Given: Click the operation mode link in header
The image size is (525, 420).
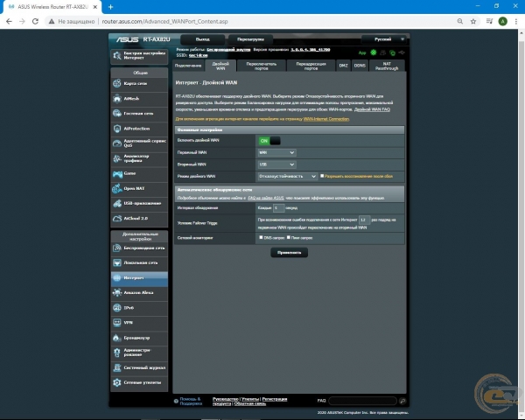Looking at the screenshot, I should click(228, 50).
